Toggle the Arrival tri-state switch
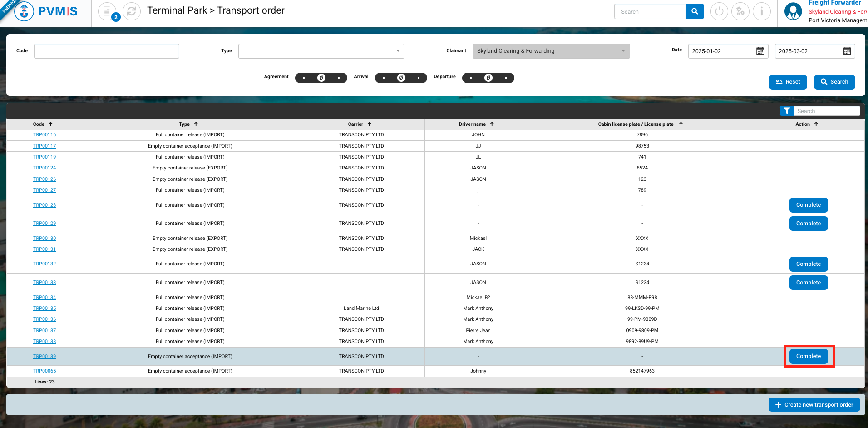 click(x=401, y=78)
